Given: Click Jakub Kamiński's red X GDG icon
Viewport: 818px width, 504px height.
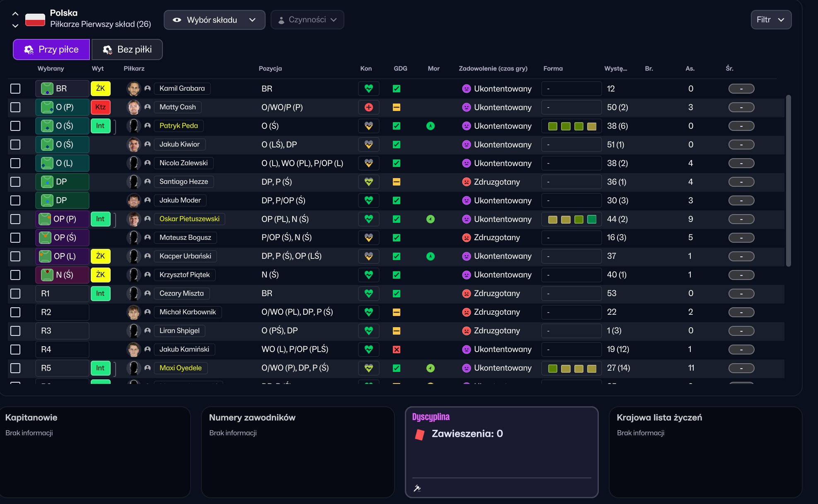Looking at the screenshot, I should (397, 350).
